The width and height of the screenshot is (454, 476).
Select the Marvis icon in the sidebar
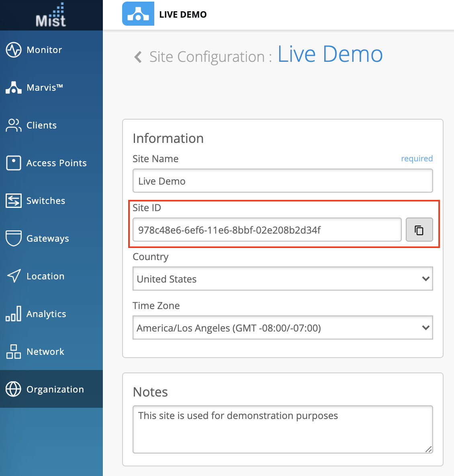coord(14,87)
